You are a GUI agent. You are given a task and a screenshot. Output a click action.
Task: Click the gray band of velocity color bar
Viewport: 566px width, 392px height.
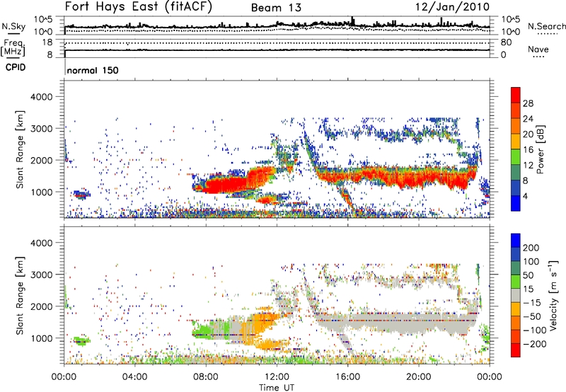pos(516,295)
